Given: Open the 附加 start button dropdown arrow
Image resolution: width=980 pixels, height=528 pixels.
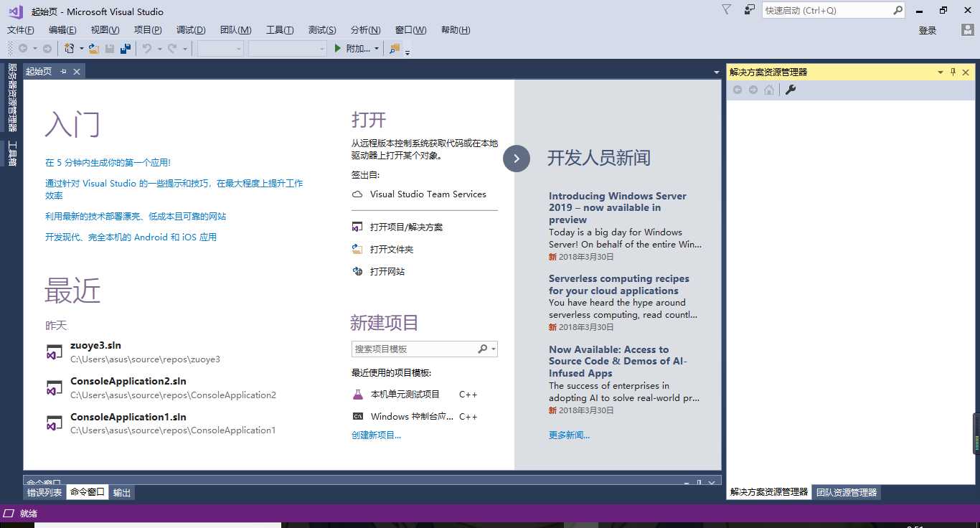Looking at the screenshot, I should point(377,49).
